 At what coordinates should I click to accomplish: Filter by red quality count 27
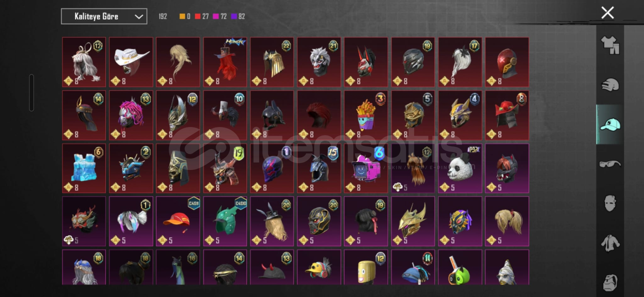(202, 16)
